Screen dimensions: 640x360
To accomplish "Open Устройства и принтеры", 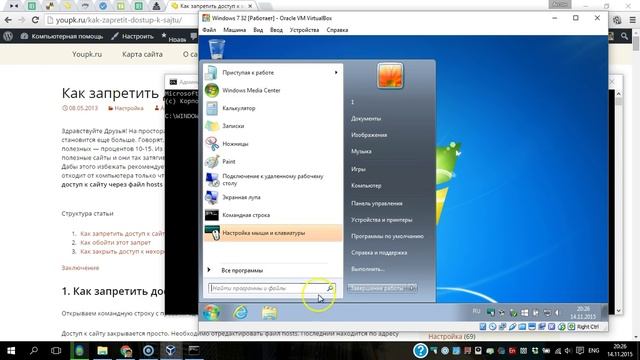I will point(382,220).
